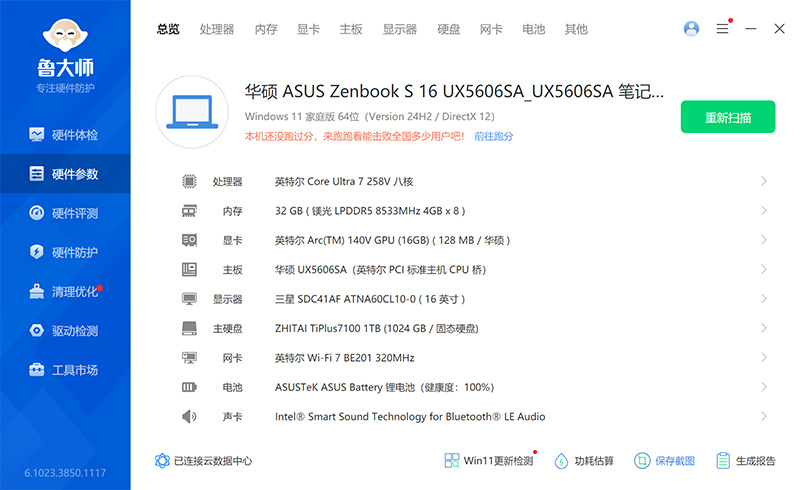The image size is (800, 490).
Task: Click the processor chip icon in 处理器 row
Action: coord(189,181)
